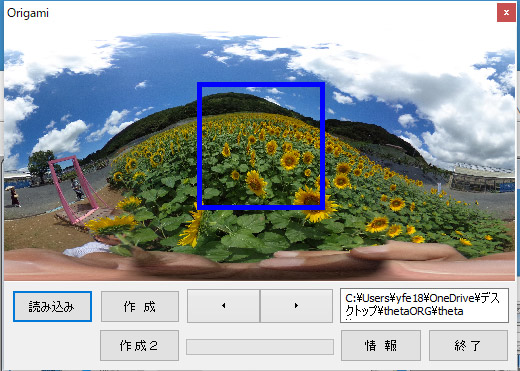Click the 作成2 button
Viewport: 520px width, 371px height.
[139, 345]
